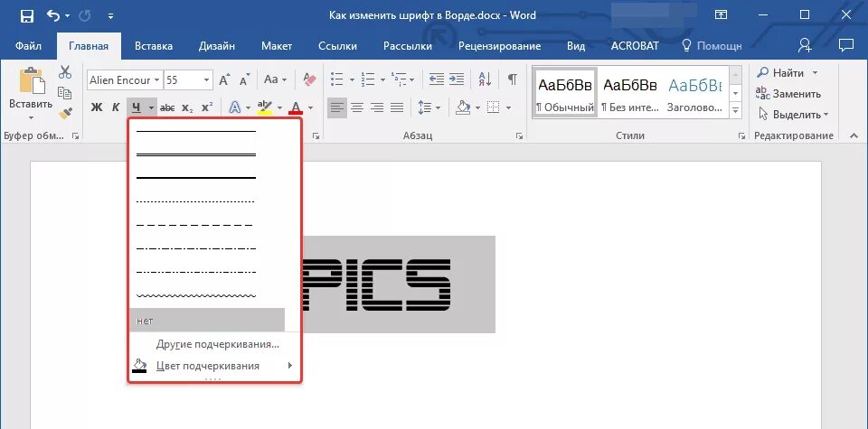Open the Цвет подчеркивания submenu
The image size is (868, 429).
pos(215,366)
